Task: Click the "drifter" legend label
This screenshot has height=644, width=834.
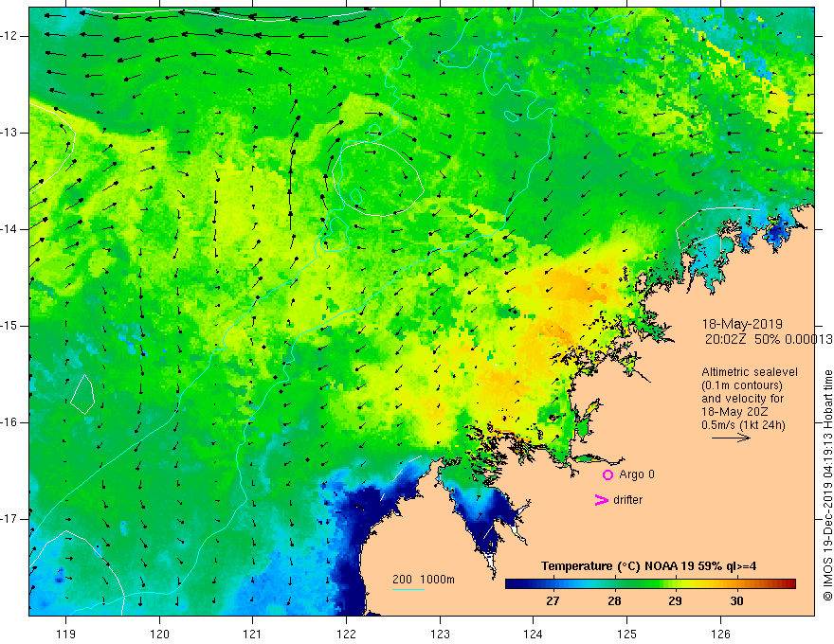Action: (x=627, y=500)
